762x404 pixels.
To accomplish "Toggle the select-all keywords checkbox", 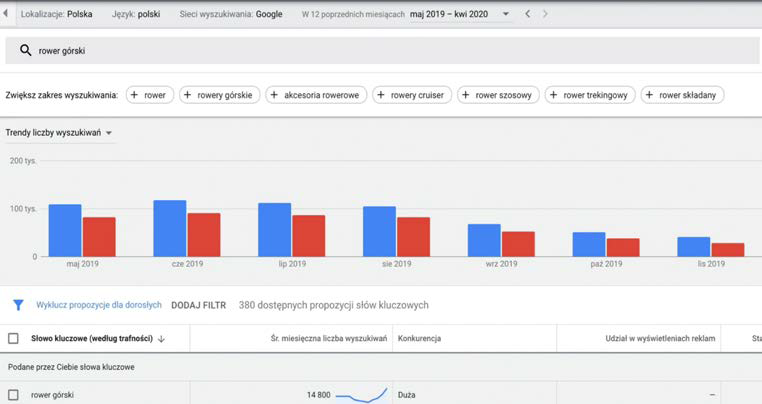I will (x=13, y=339).
